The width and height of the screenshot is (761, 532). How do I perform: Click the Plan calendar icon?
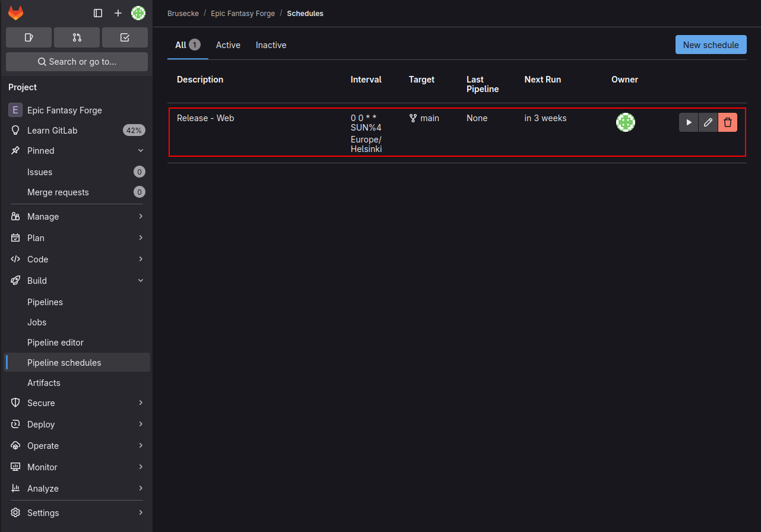tap(15, 238)
